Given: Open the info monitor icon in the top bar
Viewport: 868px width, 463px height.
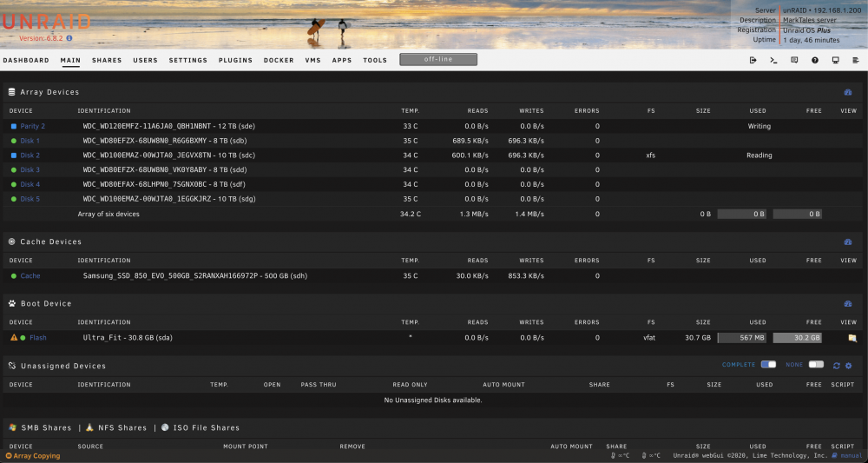Looking at the screenshot, I should [835, 60].
